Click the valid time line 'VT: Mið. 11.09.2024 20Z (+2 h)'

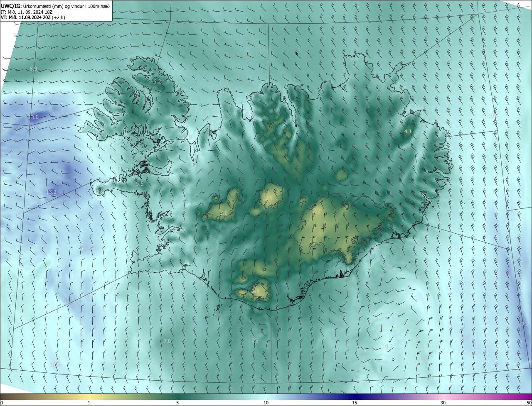[x=33, y=17]
